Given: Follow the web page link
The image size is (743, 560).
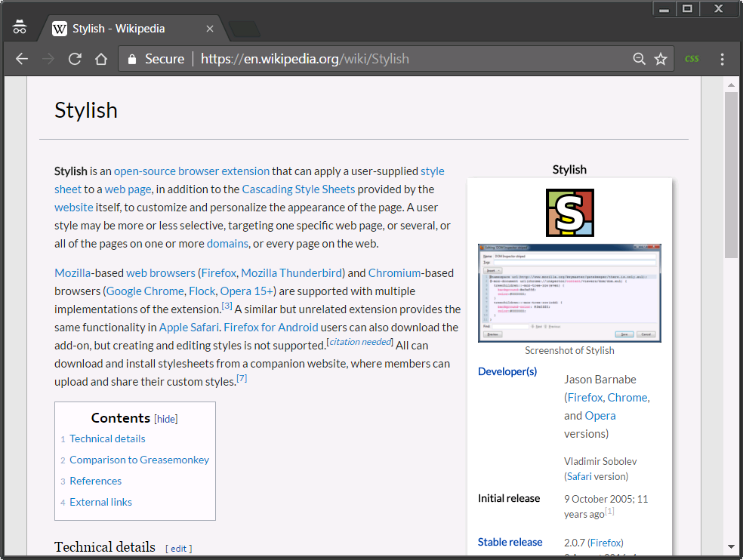Looking at the screenshot, I should pos(128,189).
